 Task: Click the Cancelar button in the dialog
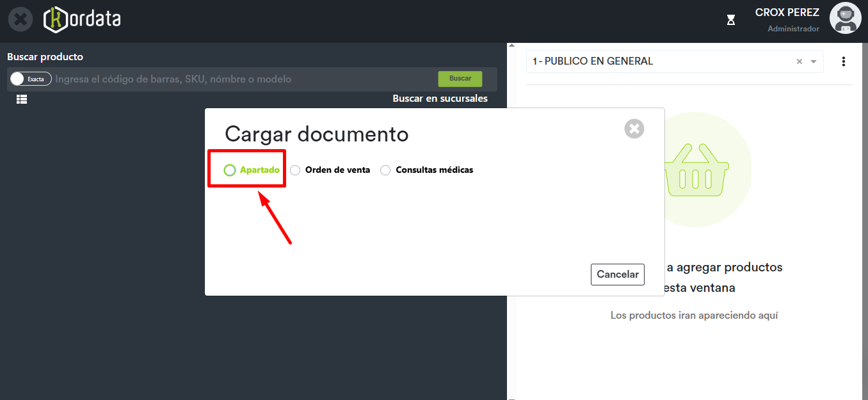pyautogui.click(x=617, y=274)
